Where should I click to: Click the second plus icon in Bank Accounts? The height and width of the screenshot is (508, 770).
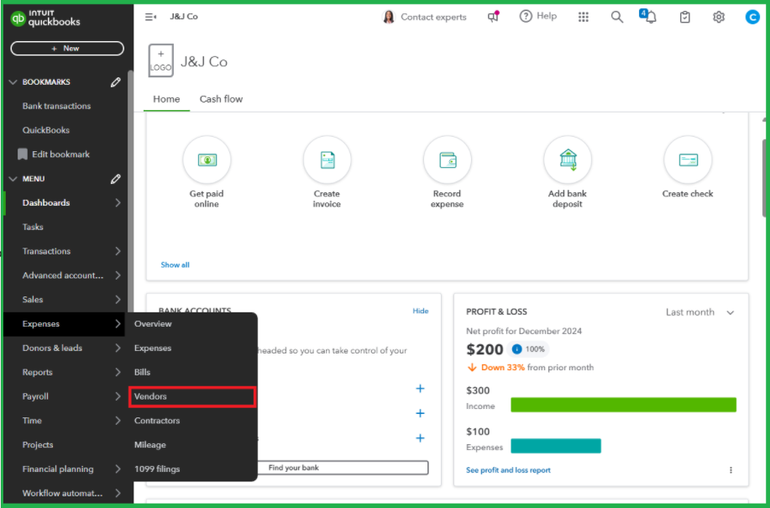420,413
